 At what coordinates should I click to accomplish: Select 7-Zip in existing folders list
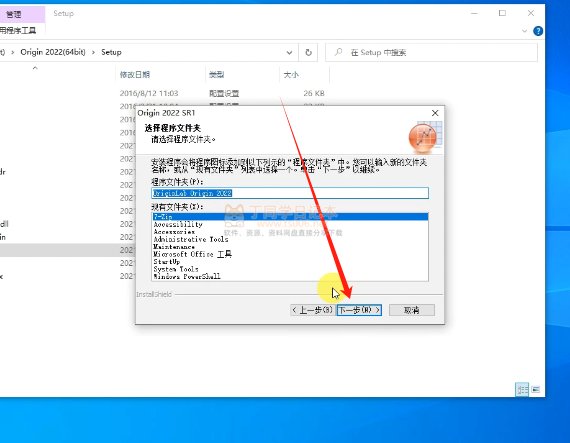pyautogui.click(x=290, y=217)
